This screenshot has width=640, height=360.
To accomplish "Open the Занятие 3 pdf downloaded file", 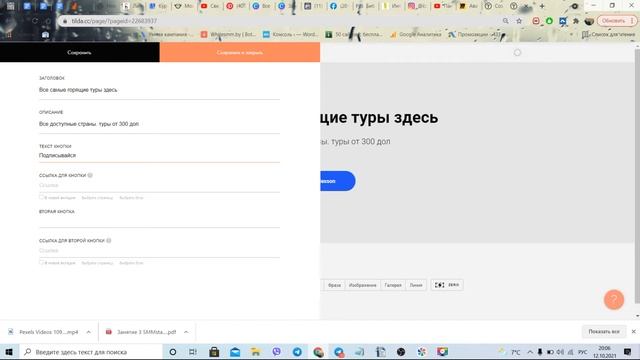I will 141,332.
